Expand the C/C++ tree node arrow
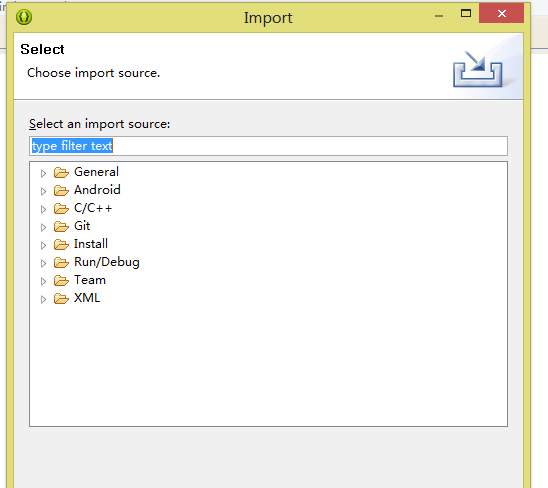 click(x=43, y=209)
